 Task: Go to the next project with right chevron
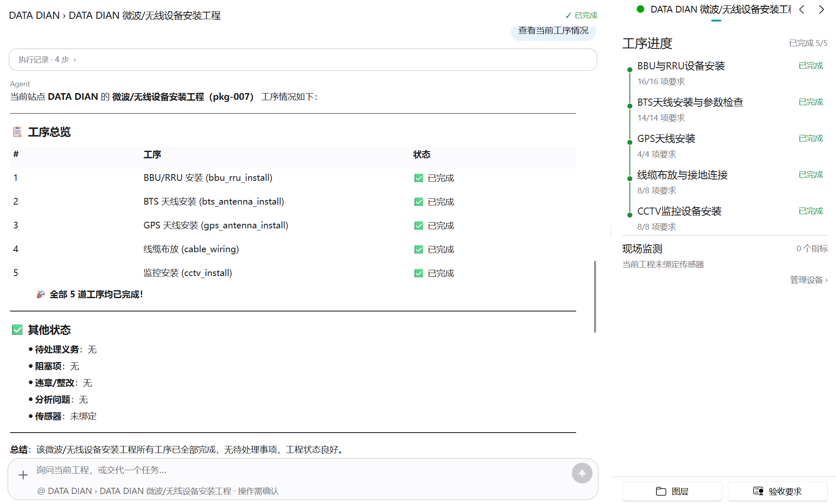tap(821, 10)
